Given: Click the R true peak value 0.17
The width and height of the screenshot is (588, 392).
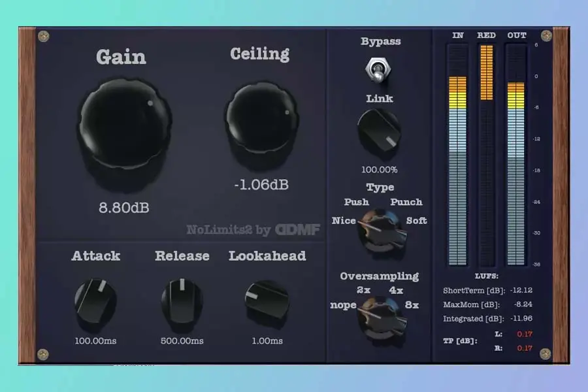Looking at the screenshot, I should click(525, 348).
